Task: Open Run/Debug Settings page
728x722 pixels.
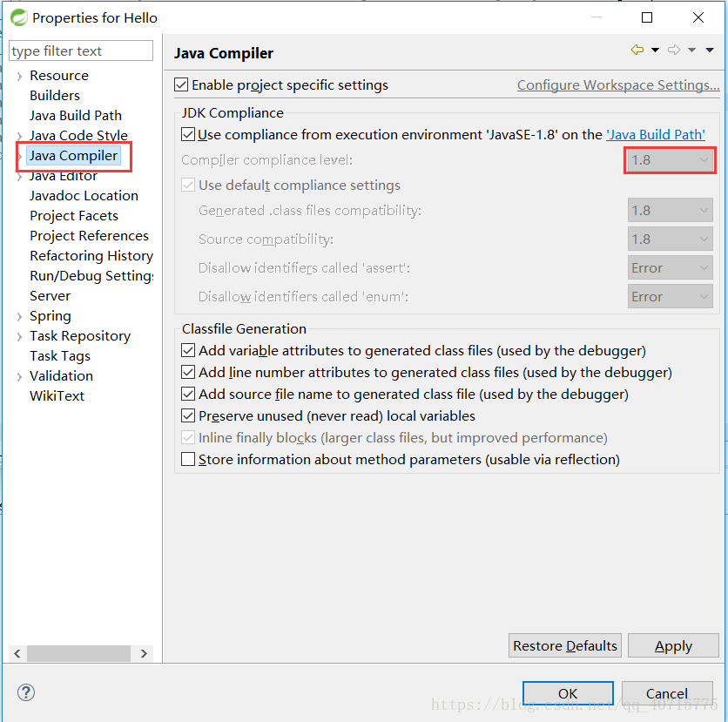Action: click(91, 276)
